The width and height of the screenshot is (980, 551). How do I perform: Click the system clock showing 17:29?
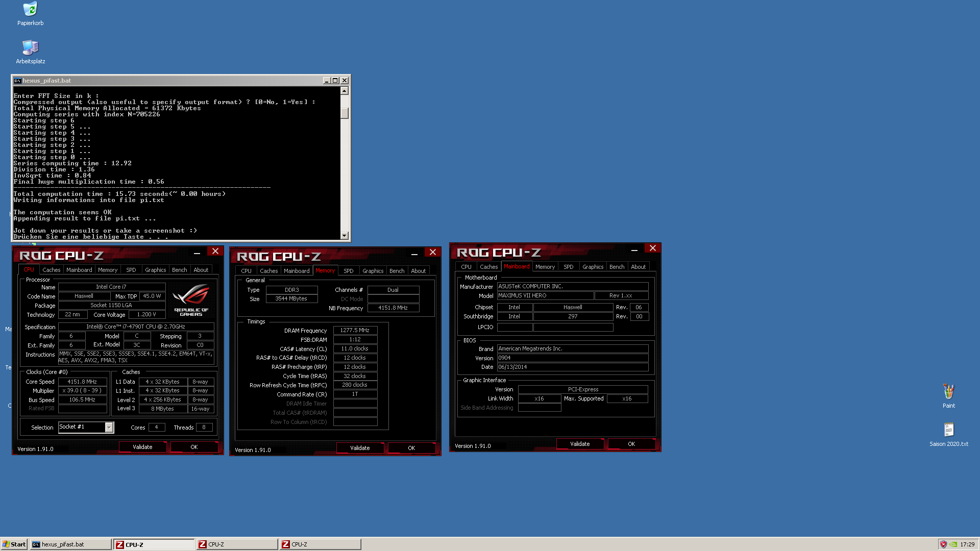point(967,544)
